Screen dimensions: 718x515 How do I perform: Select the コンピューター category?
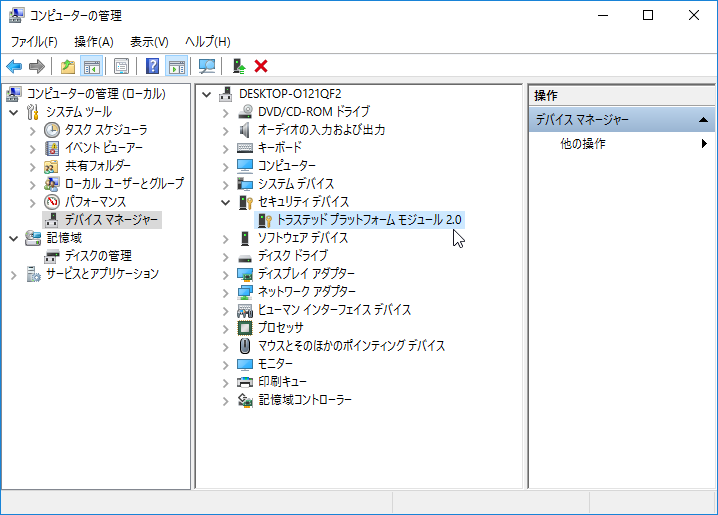[x=287, y=165]
